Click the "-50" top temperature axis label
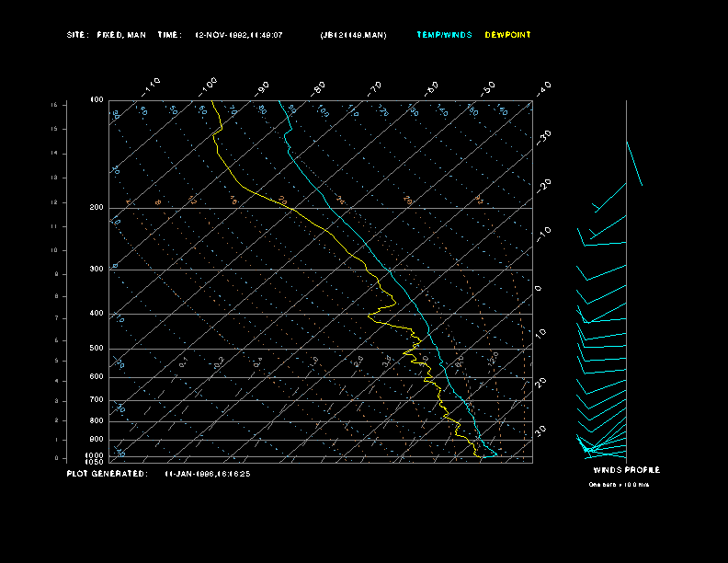Image resolution: width=728 pixels, height=563 pixels. [x=488, y=88]
